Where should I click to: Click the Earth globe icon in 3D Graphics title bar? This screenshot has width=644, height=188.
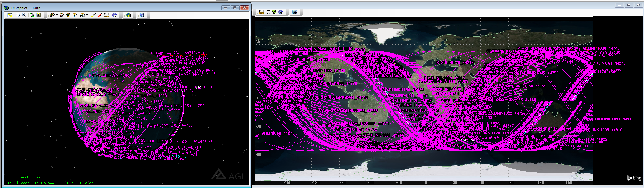pyautogui.click(x=6, y=8)
